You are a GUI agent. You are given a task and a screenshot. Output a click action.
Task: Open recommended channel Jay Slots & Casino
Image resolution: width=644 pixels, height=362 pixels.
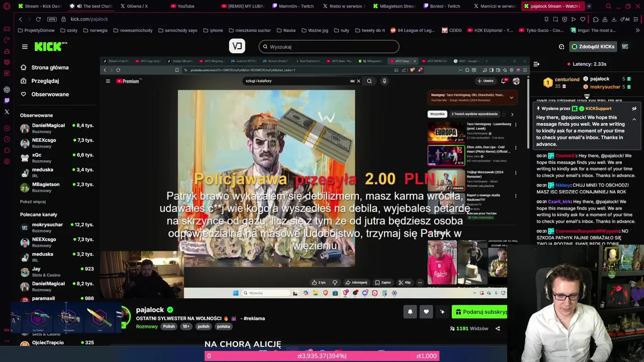point(57,271)
